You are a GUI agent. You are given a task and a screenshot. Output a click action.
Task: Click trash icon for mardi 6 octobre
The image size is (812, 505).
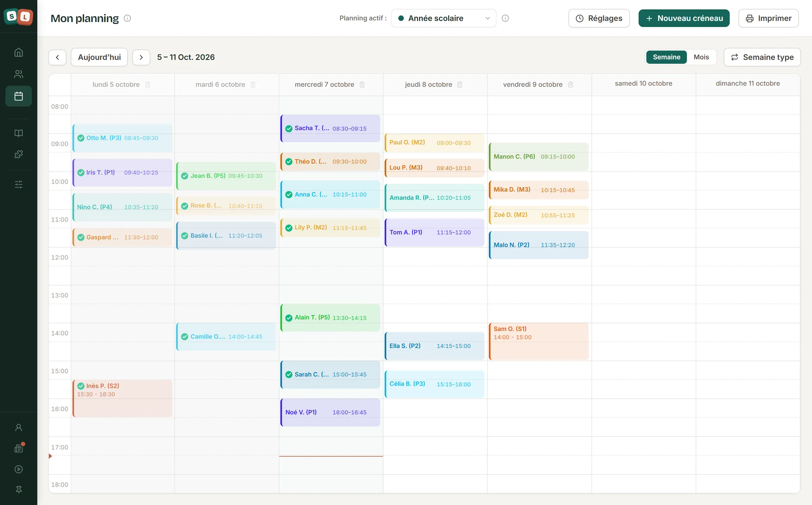point(253,85)
